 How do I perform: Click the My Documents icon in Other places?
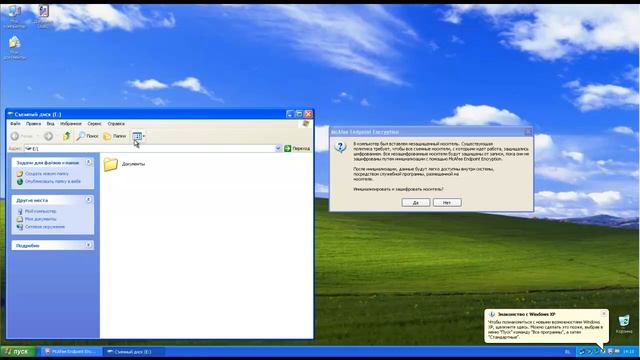point(20,219)
